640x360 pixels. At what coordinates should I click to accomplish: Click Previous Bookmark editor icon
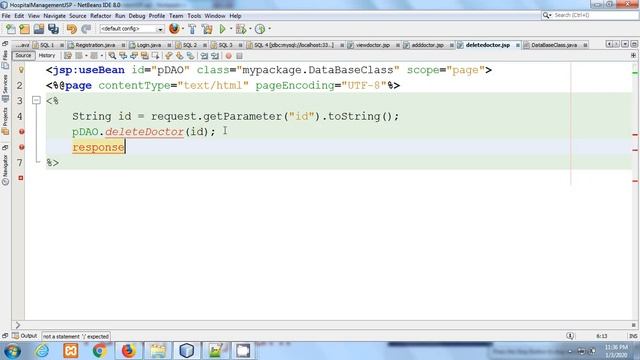169,56
